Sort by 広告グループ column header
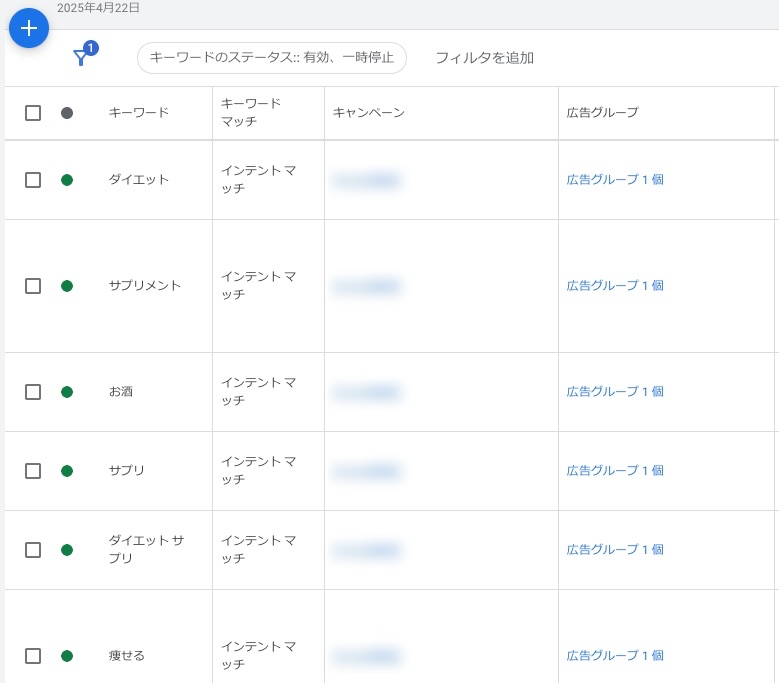This screenshot has height=683, width=779. (602, 112)
